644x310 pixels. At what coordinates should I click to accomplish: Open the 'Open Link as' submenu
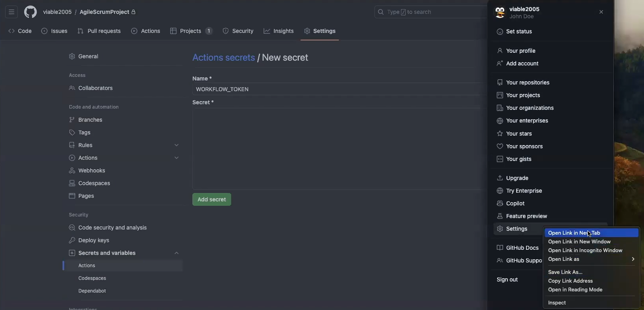[591, 259]
